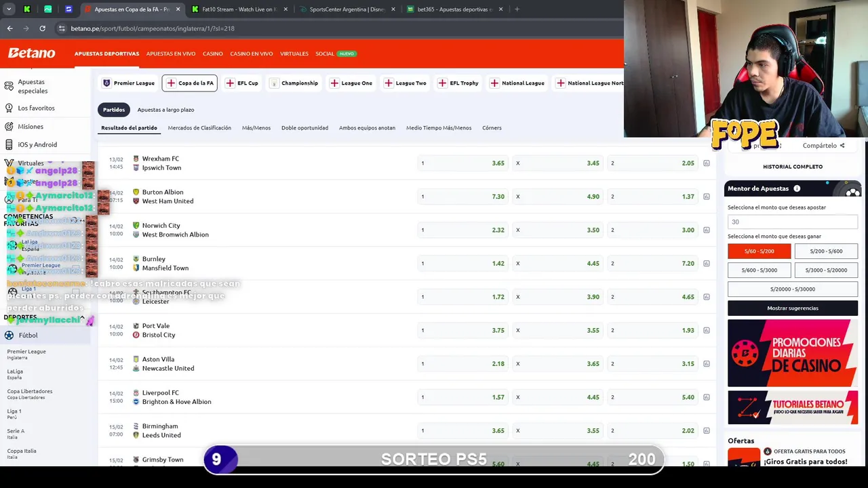Open Casino en Vivo top menu
The height and width of the screenshot is (488, 868).
click(251, 54)
